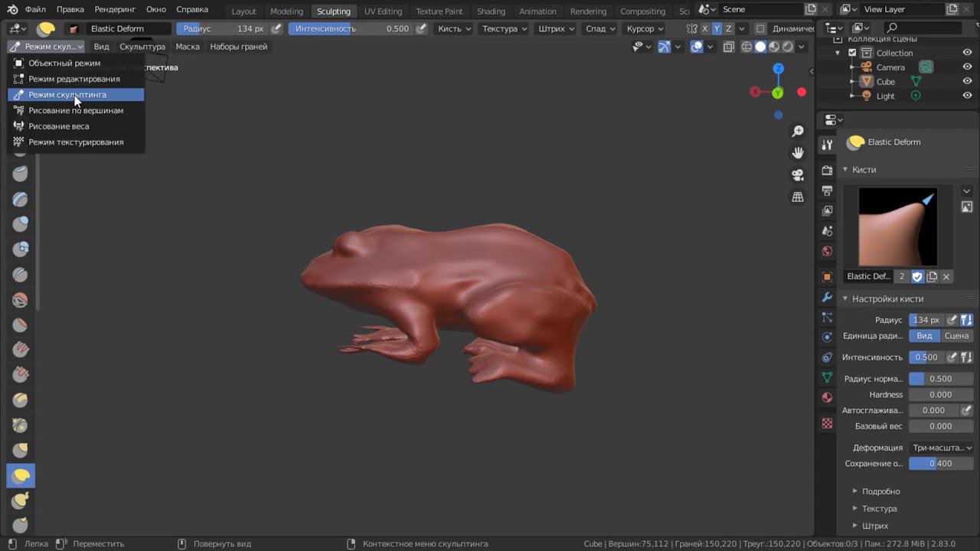Click the X mark to unlink brush
The image size is (980, 551).
point(946,276)
